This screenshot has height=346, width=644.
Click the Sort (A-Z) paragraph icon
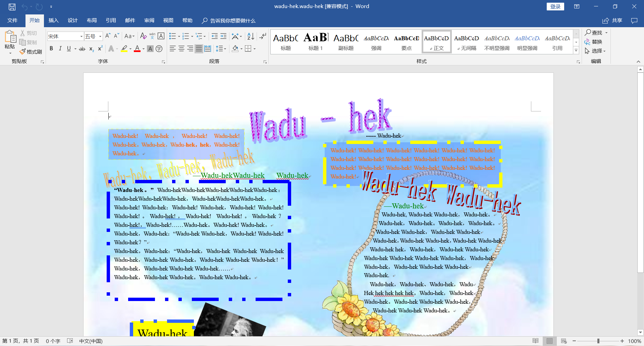251,36
